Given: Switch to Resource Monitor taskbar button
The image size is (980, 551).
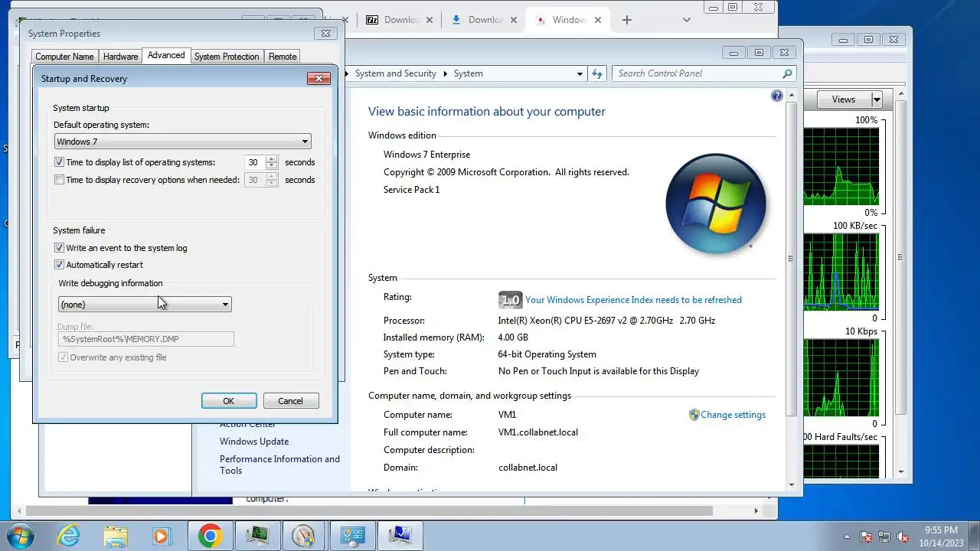Looking at the screenshot, I should pos(257,536).
